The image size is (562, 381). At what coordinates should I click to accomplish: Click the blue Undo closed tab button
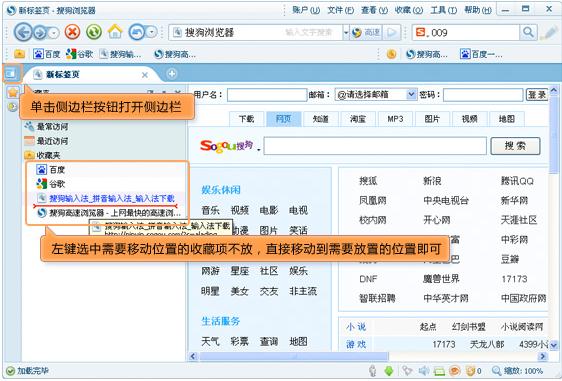137,33
